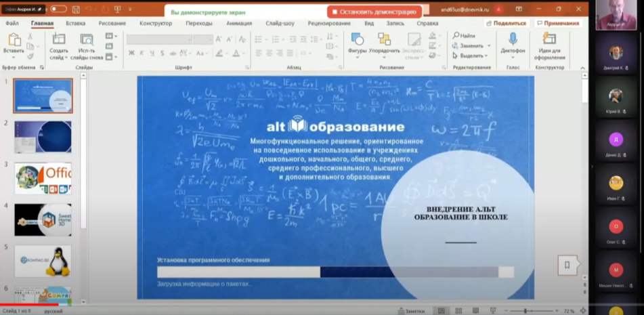Switch to reading view in status bar
644x315 pixels.
pos(475,311)
